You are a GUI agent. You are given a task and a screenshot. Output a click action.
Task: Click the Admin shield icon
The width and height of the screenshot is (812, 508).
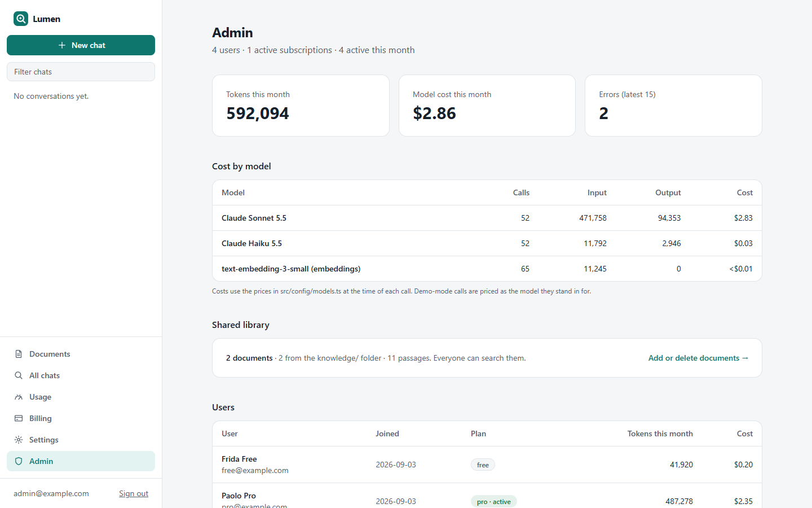(19, 461)
